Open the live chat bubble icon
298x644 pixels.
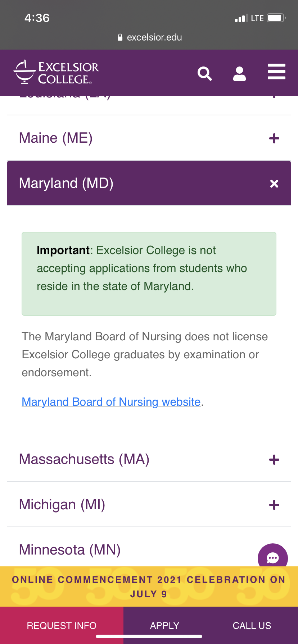tap(272, 557)
